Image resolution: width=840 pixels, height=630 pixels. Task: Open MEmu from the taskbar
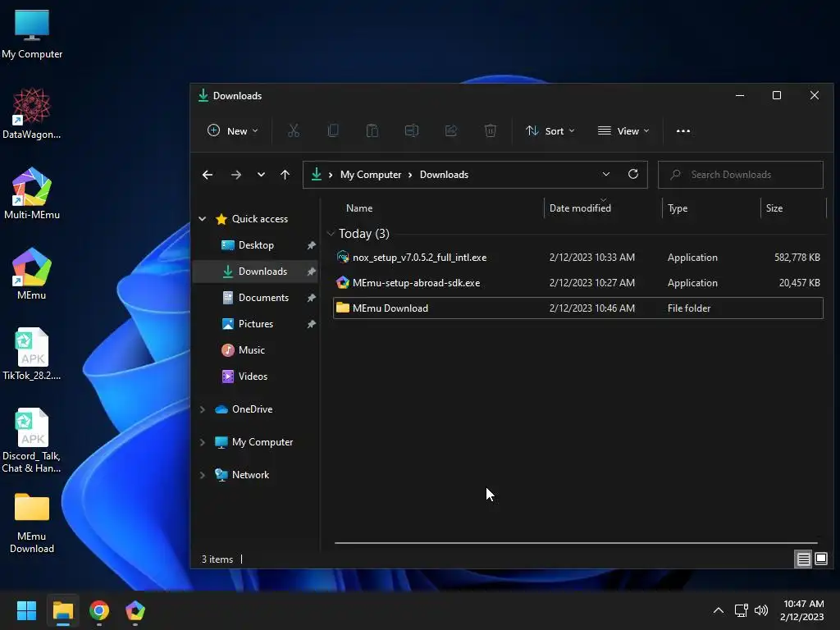click(x=135, y=610)
